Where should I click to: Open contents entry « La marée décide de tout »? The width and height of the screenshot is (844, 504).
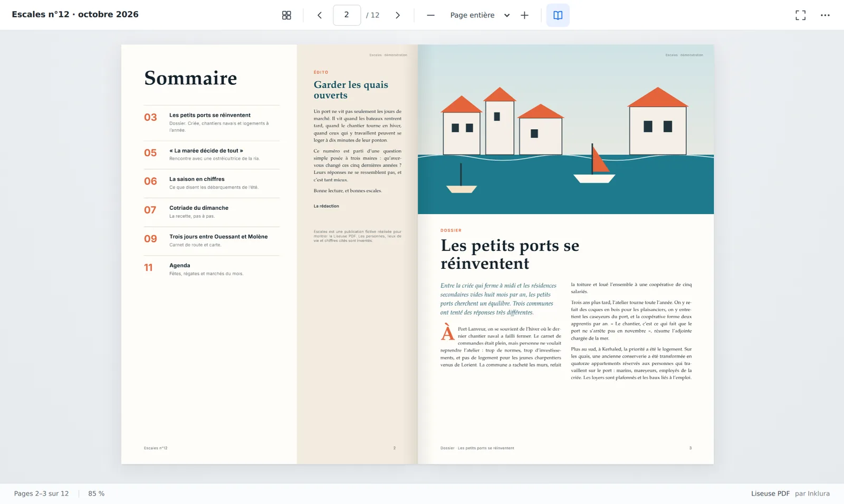tap(212, 154)
